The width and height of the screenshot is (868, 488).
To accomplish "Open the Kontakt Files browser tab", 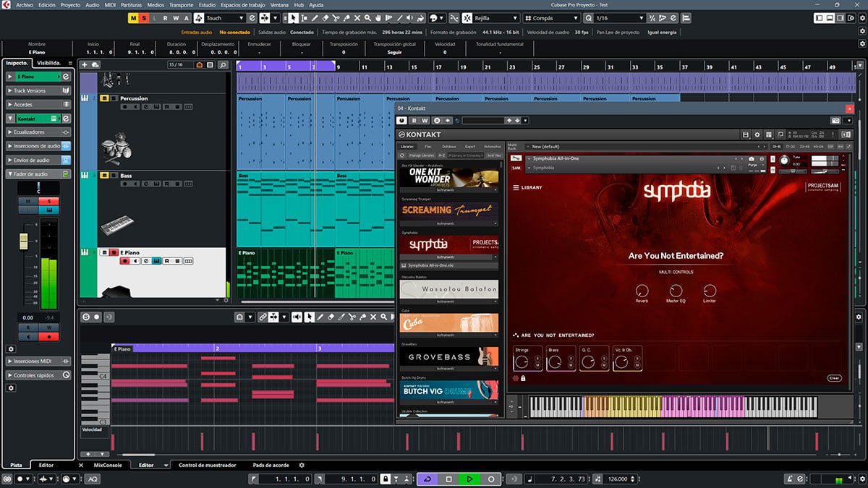I will (428, 146).
